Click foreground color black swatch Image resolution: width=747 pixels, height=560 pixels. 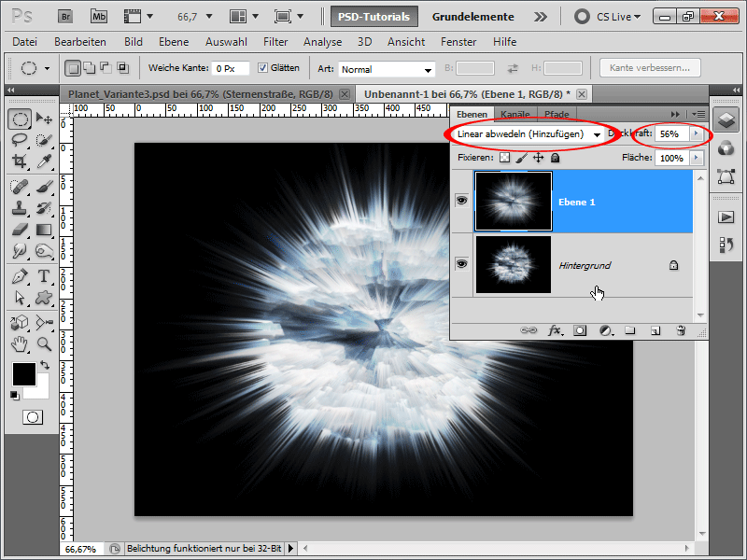point(24,374)
